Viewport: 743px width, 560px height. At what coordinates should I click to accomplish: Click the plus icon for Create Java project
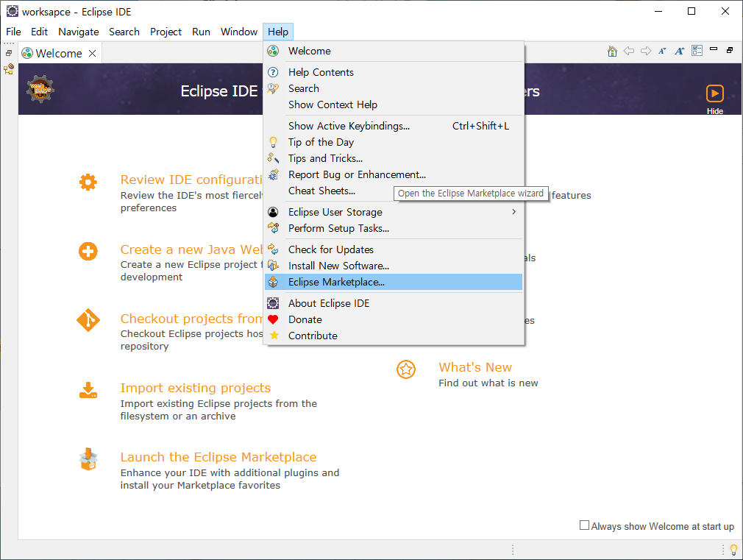pos(88,252)
